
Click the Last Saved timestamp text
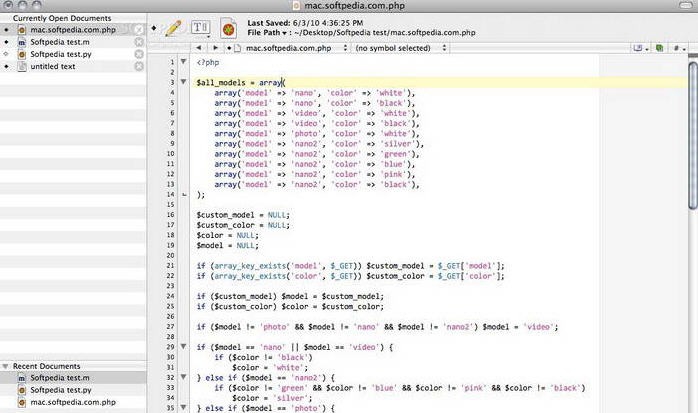click(305, 23)
